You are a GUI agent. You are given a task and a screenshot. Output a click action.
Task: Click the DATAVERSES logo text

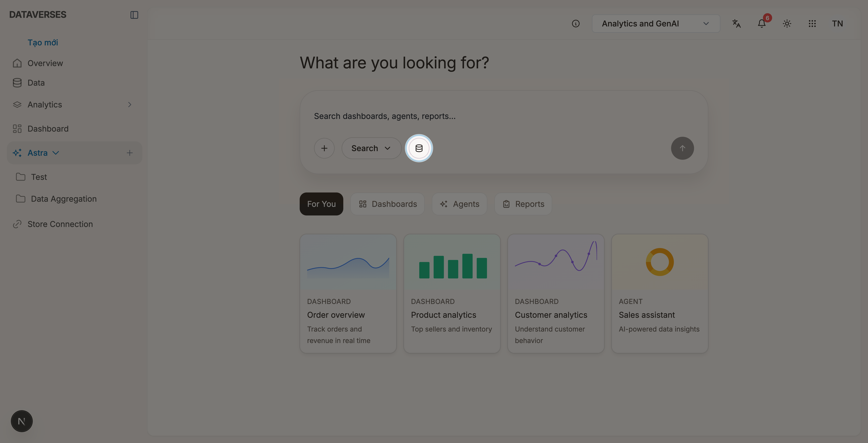tap(38, 15)
